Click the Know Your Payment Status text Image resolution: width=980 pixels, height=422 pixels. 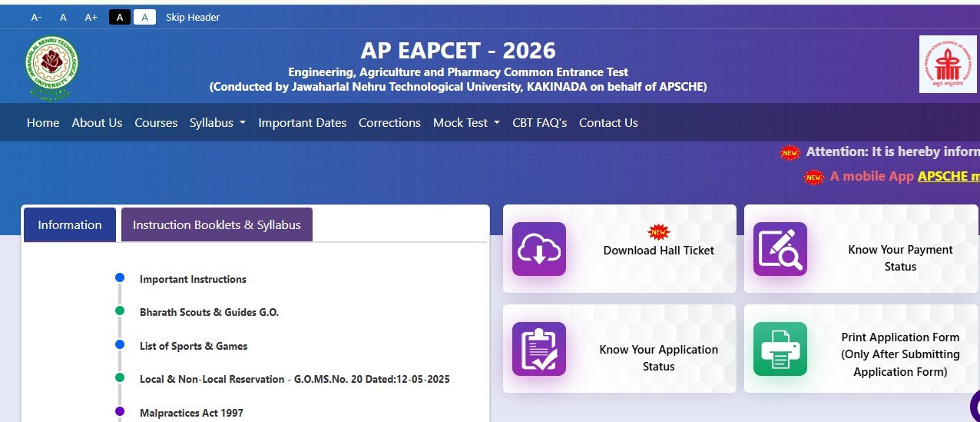900,258
